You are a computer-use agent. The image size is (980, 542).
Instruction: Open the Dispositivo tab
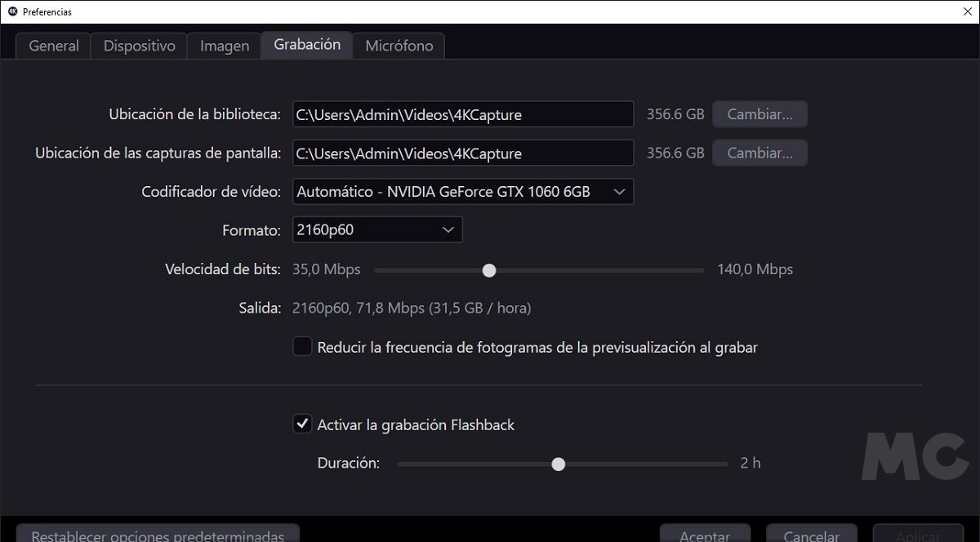[x=139, y=46]
